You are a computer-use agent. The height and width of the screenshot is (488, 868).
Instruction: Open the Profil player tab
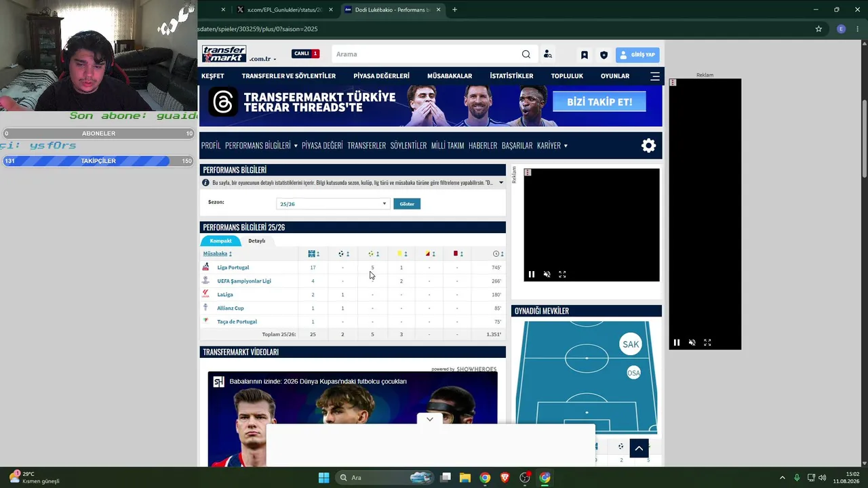[x=211, y=146]
